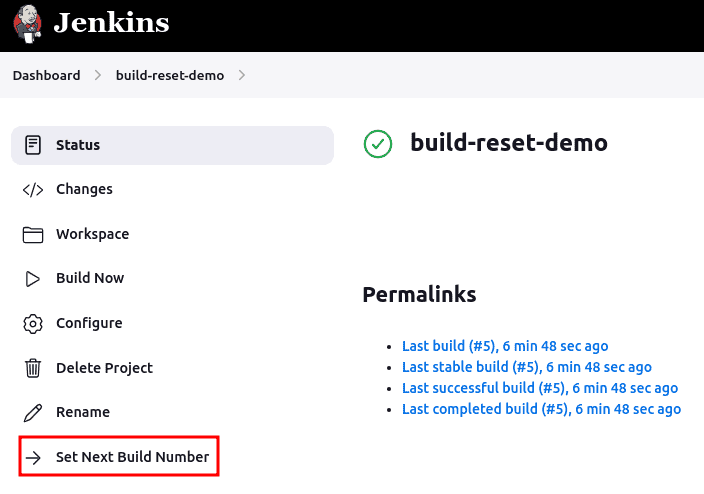Open Last build (#5) permalink
The width and height of the screenshot is (704, 494).
coord(505,346)
